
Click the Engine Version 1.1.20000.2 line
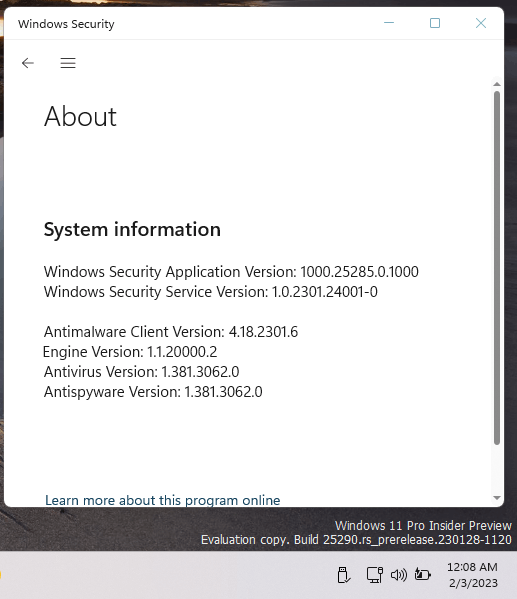130,351
